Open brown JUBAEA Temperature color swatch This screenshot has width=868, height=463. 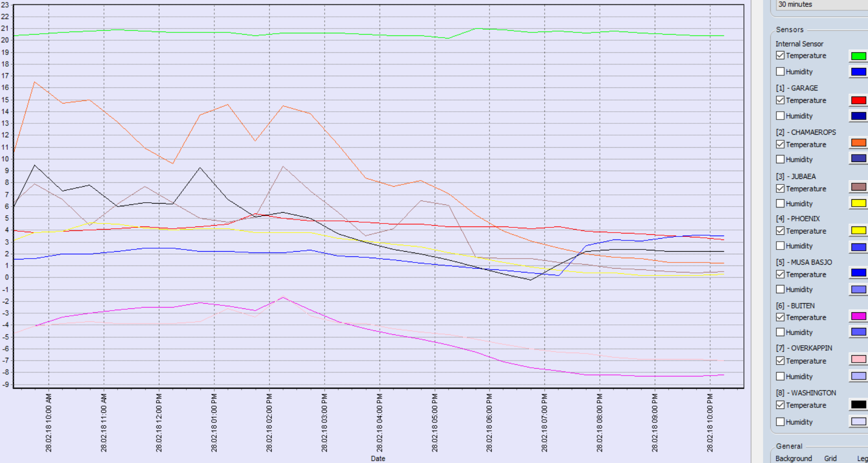click(858, 187)
